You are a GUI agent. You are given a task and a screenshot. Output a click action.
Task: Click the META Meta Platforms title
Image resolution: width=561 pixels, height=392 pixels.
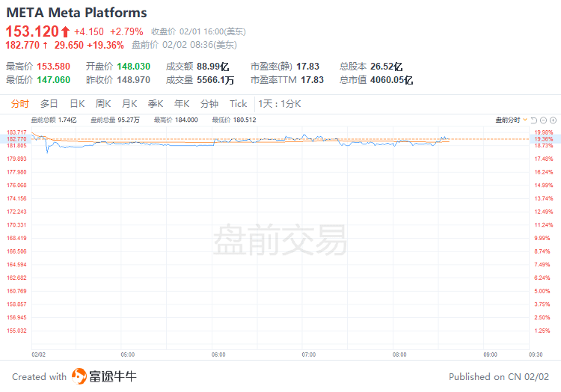[x=77, y=13]
